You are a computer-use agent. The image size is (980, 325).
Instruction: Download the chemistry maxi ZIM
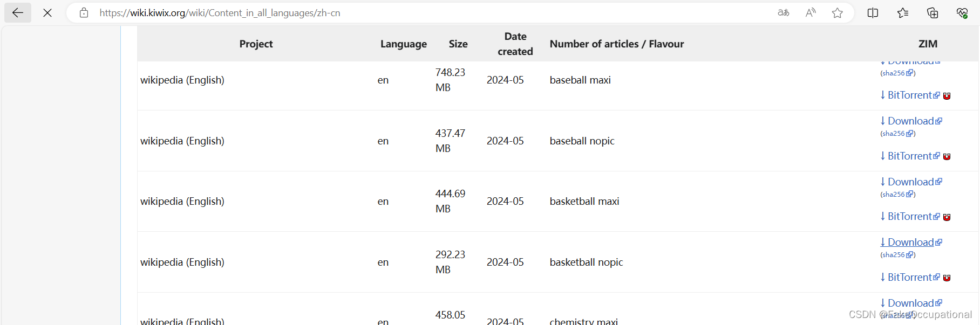[911, 303]
